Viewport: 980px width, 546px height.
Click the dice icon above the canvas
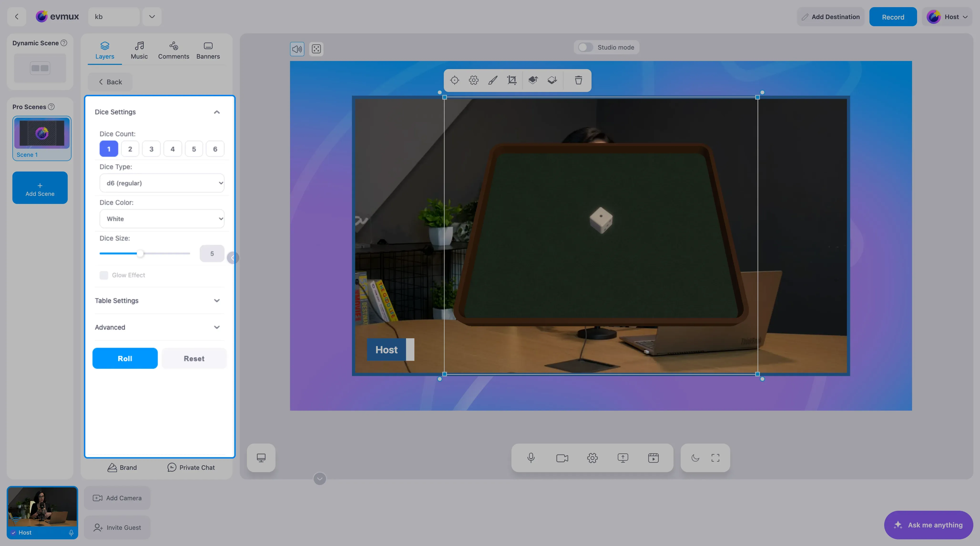click(316, 49)
